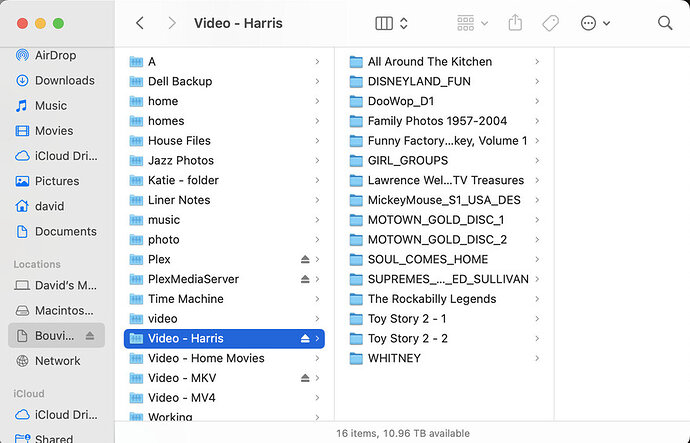
Task: Select MickeyMouse_S1_USA_DES folder
Action: pyautogui.click(x=444, y=200)
